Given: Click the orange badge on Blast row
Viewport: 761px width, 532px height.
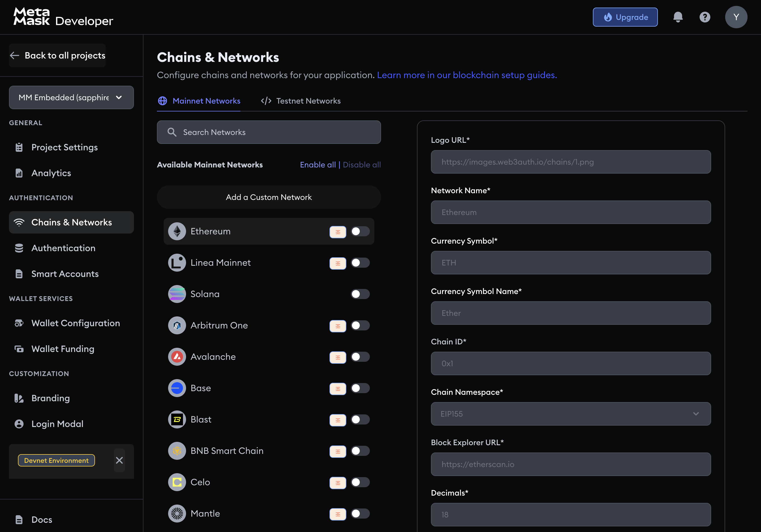Looking at the screenshot, I should pyautogui.click(x=338, y=420).
